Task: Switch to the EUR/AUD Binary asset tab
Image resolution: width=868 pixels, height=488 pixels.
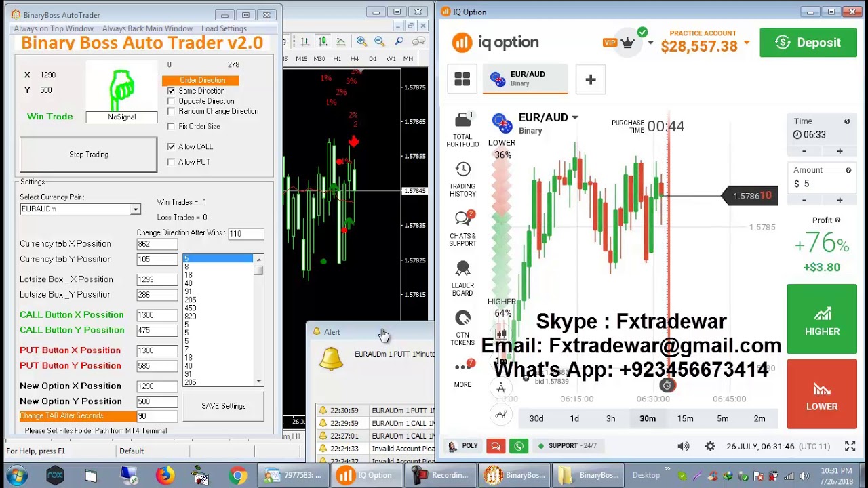Action: pyautogui.click(x=526, y=79)
